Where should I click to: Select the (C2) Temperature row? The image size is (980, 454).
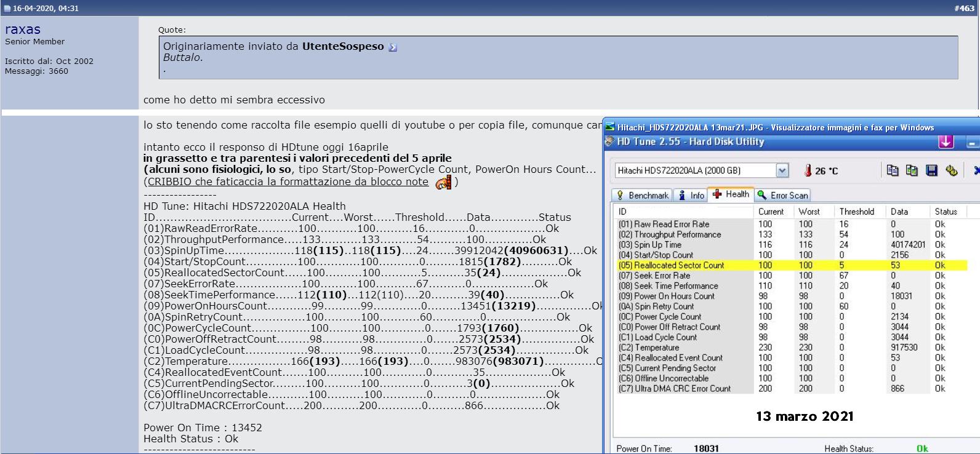792,348
